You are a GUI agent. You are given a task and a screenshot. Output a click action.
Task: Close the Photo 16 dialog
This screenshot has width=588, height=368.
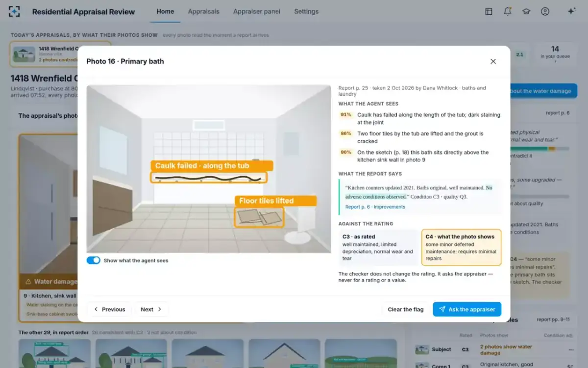click(493, 61)
